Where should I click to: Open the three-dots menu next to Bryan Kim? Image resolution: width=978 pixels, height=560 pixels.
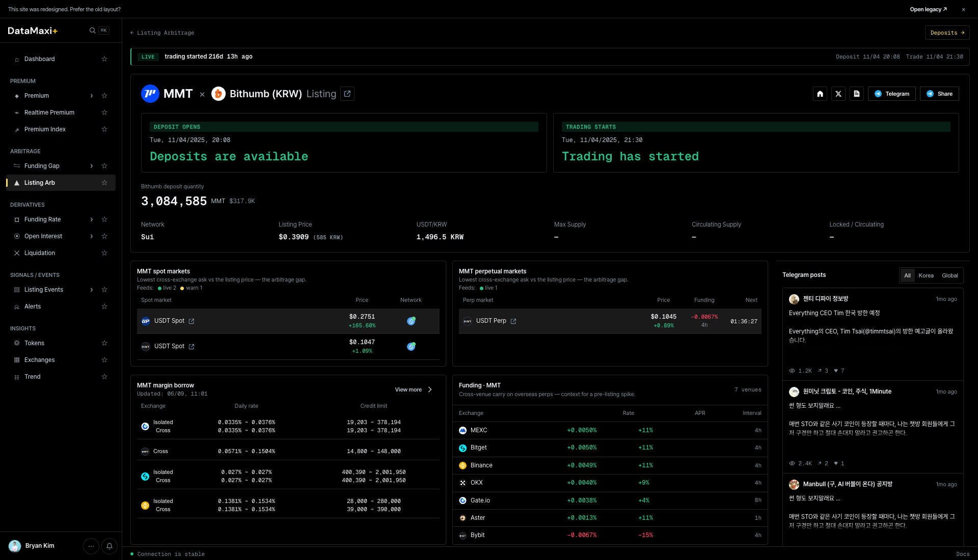[x=91, y=546]
